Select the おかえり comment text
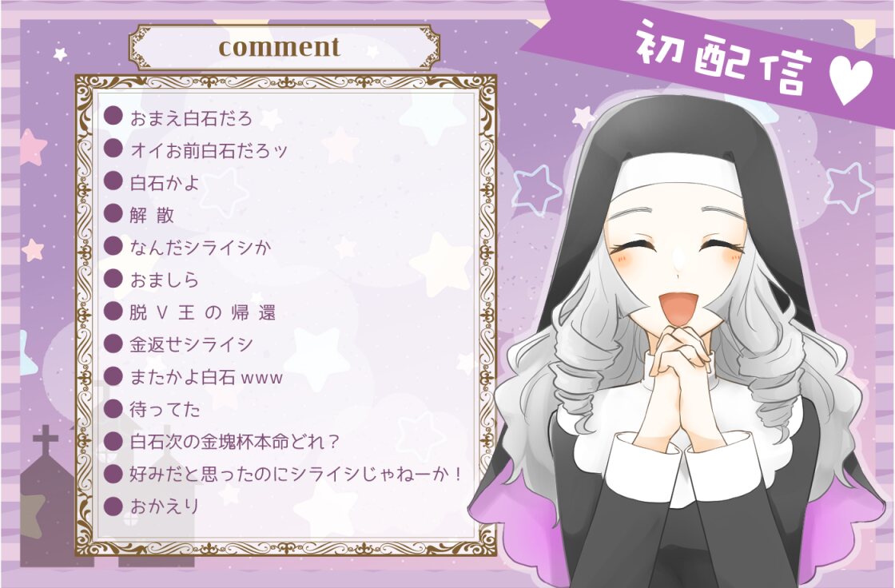895x588 pixels. tap(165, 507)
